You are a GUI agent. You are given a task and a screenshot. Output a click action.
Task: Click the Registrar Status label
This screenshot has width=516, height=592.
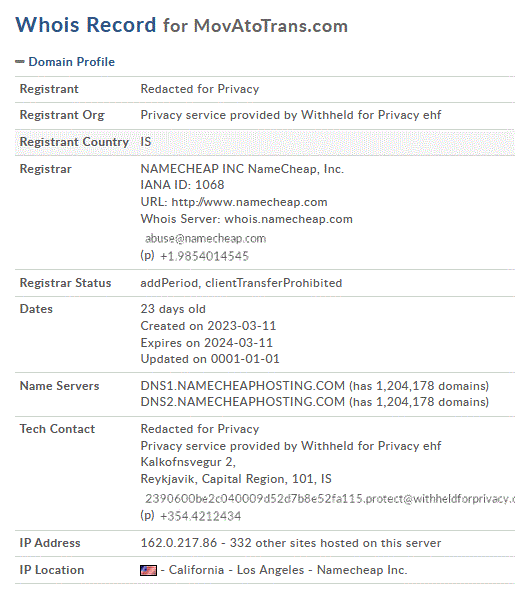tap(65, 283)
